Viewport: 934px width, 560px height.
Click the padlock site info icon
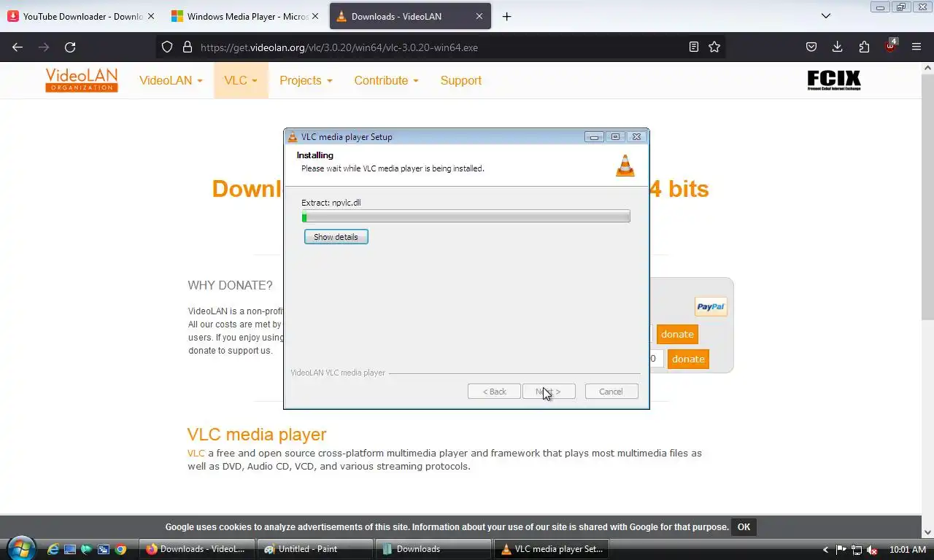point(187,47)
